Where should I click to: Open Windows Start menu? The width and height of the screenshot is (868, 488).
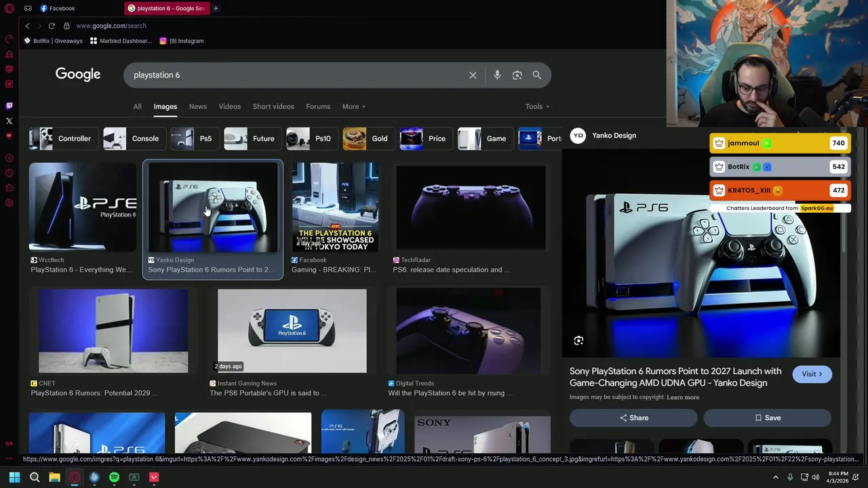tap(14, 477)
